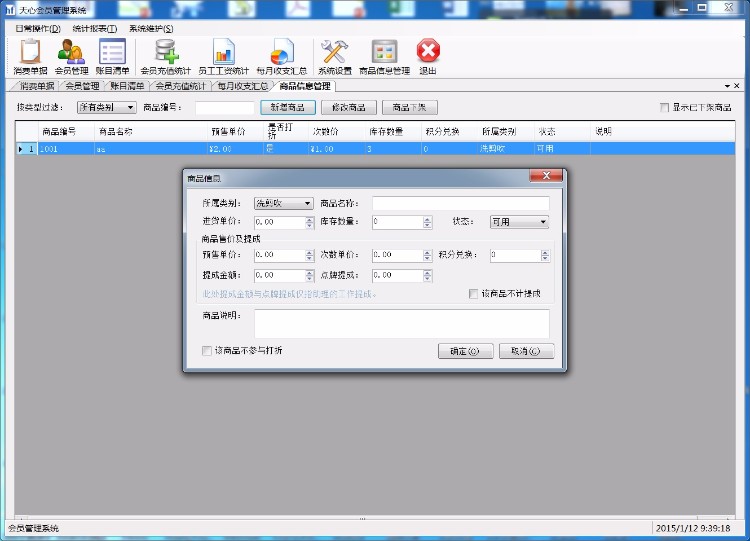Click the 商品编号 column header
Viewport: 750px width, 541px height.
click(x=66, y=132)
